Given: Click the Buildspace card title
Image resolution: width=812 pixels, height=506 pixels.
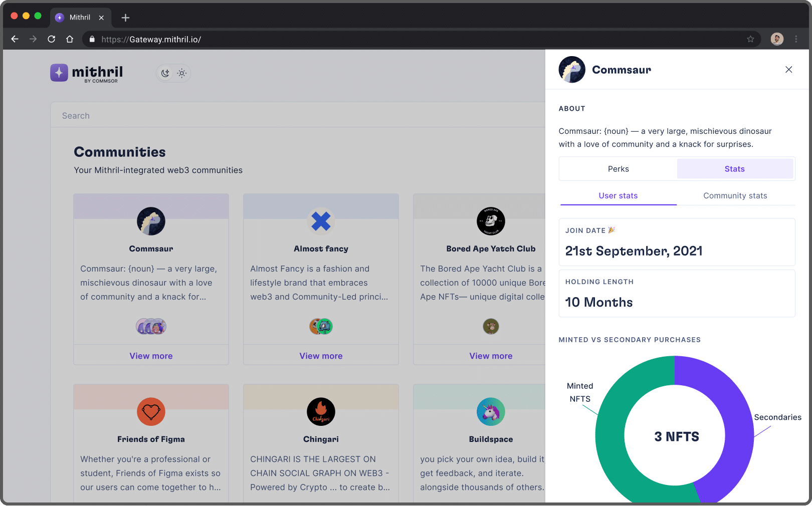Looking at the screenshot, I should [491, 439].
